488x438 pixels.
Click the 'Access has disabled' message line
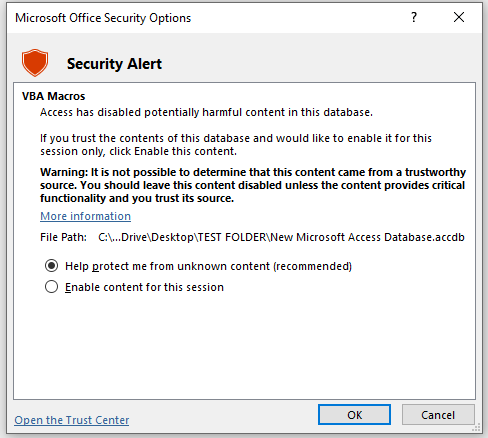(206, 112)
